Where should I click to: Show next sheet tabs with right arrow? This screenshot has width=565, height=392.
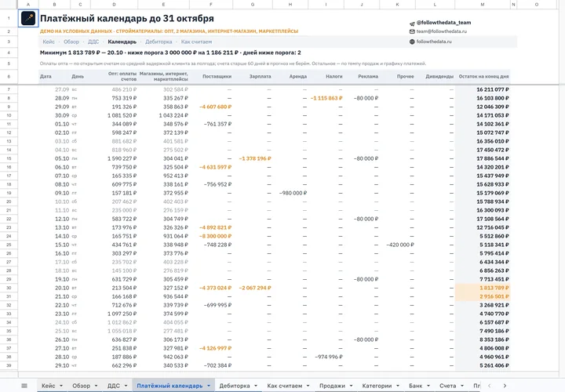[505, 386]
